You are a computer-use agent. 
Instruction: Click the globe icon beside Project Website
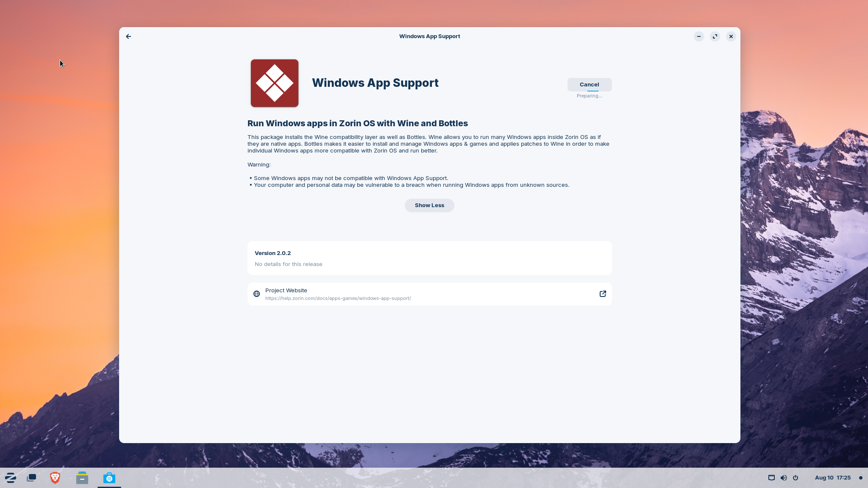(x=256, y=294)
